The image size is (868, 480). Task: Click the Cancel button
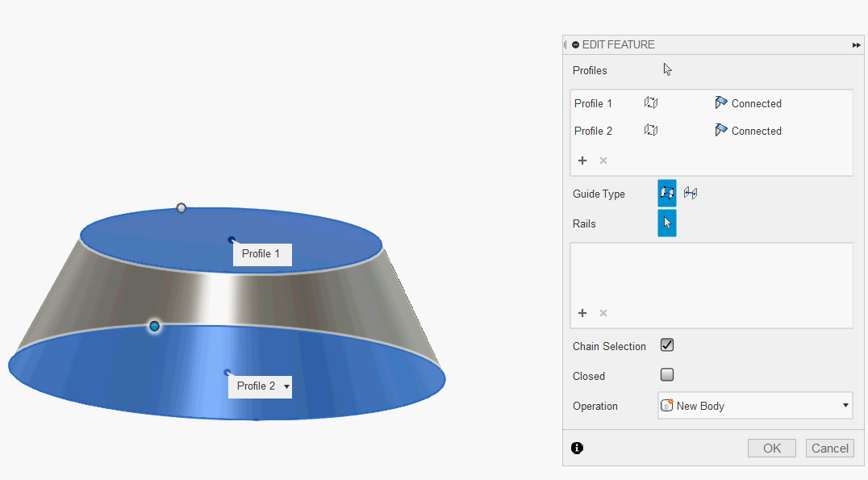(829, 448)
